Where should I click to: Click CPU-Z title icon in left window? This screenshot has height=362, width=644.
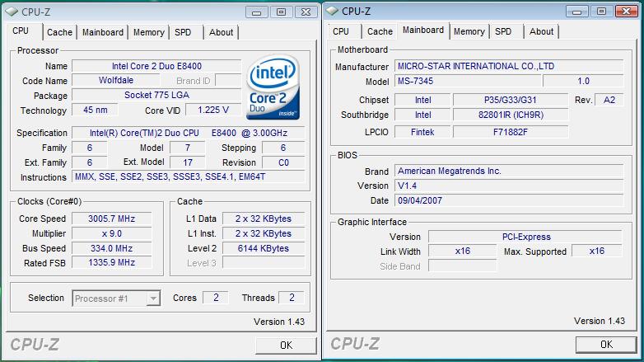pyautogui.click(x=12, y=12)
